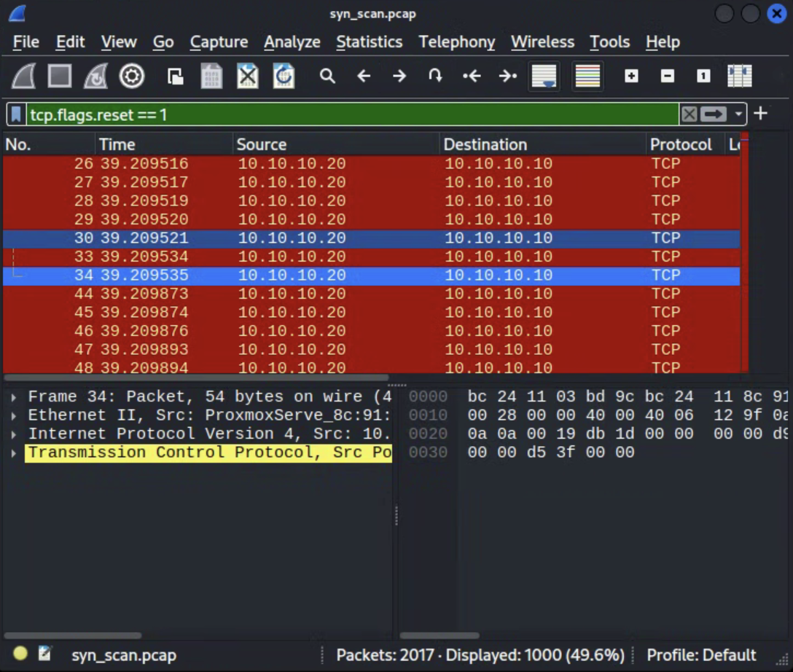Reload the capture file
Image resolution: width=793 pixels, height=672 pixels.
click(x=284, y=77)
